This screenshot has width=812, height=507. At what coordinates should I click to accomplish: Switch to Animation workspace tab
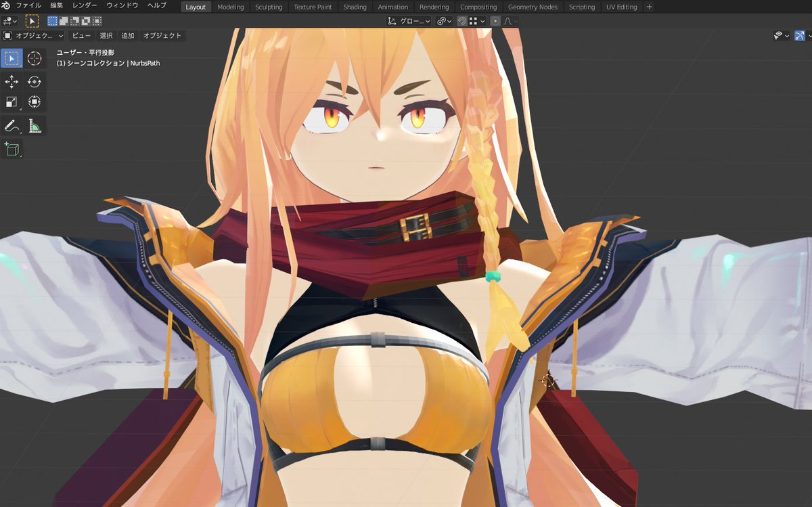(393, 7)
